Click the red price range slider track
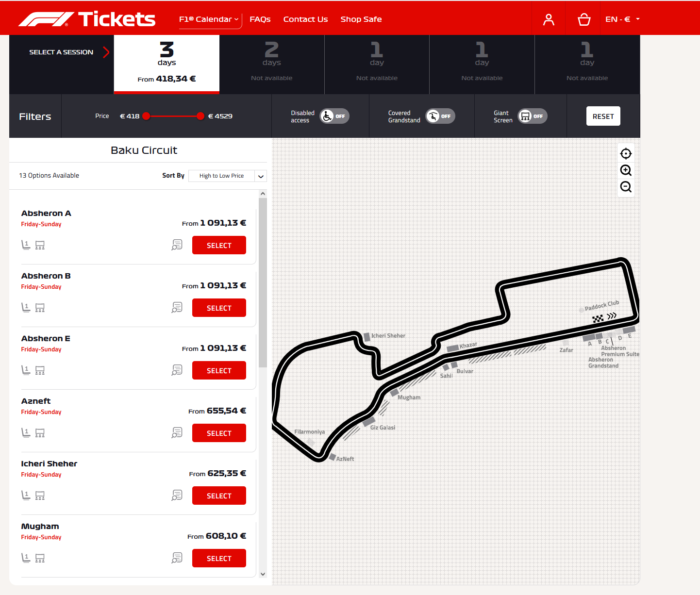The image size is (700, 595). pyautogui.click(x=173, y=116)
